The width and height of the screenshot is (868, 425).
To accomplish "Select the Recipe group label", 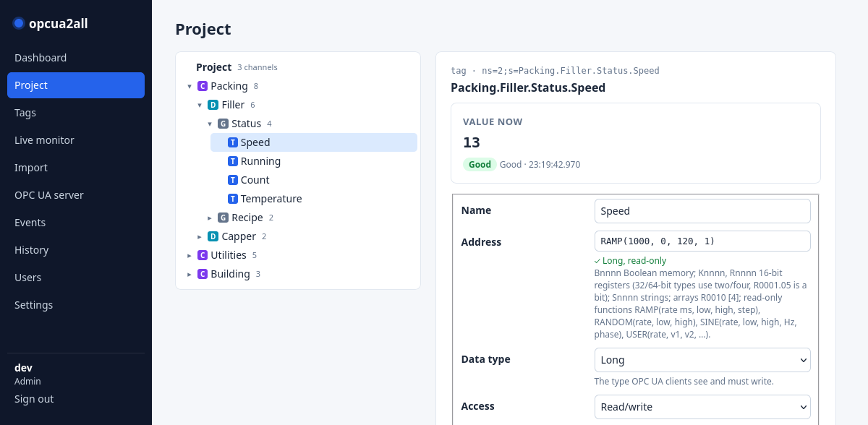I will [x=247, y=218].
